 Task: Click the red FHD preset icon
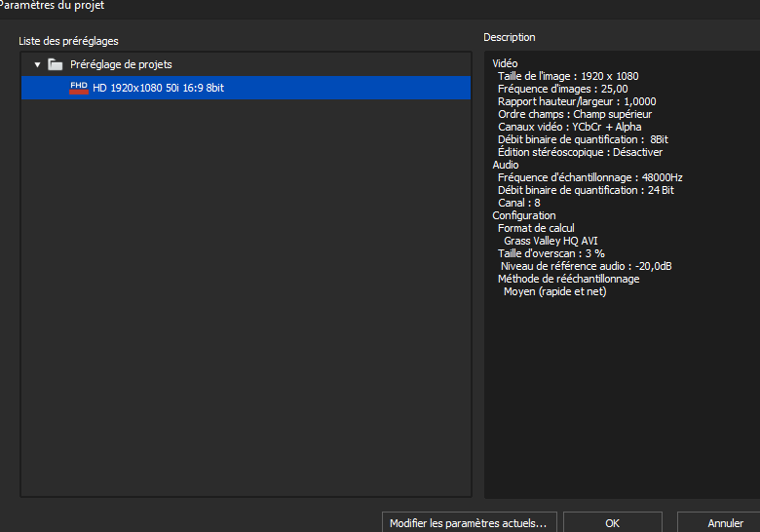click(79, 88)
